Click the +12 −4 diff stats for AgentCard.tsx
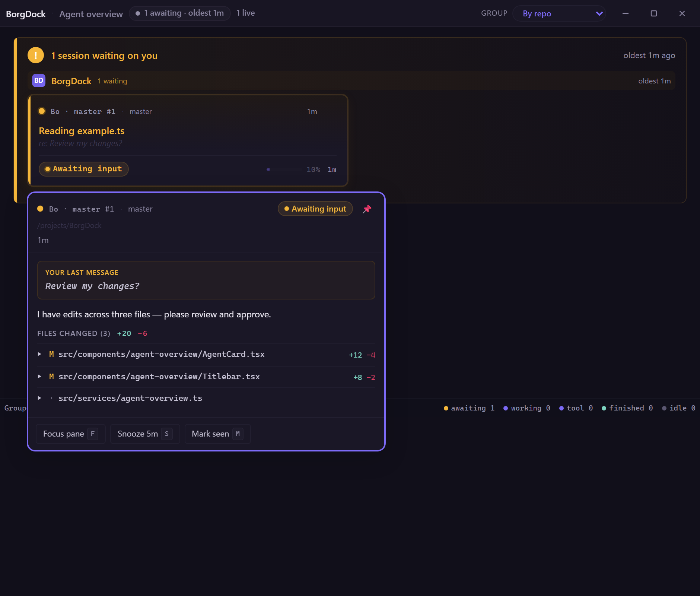Screen dimensions: 700x596 coord(362,355)
